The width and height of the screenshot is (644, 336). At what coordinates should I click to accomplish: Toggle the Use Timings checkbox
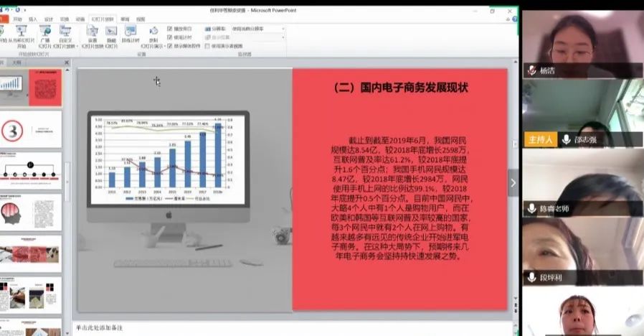(170, 37)
